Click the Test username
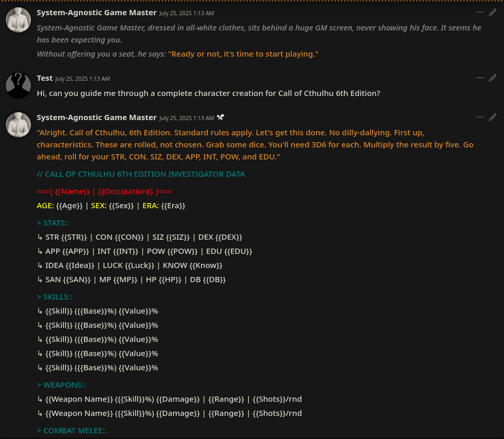Screen dimensions: 504x439 [44, 78]
